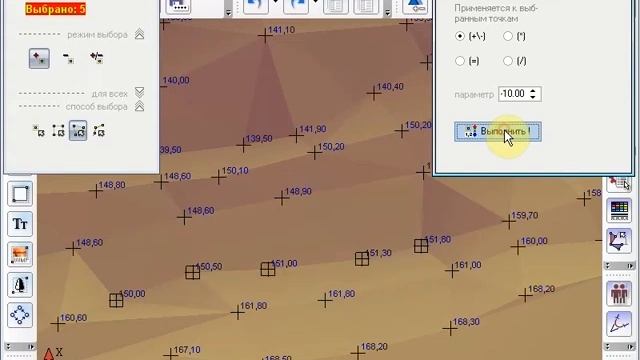Choose the single-point selection method icon

(39, 131)
